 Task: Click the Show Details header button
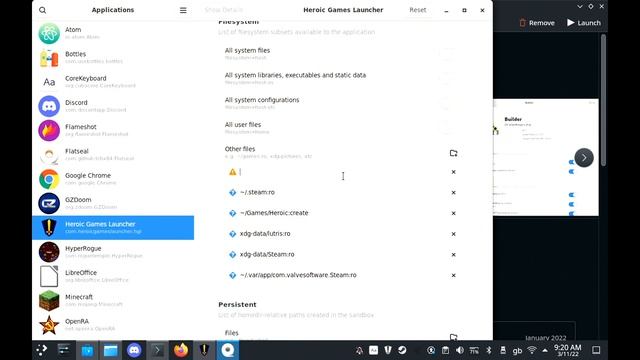tap(224, 10)
